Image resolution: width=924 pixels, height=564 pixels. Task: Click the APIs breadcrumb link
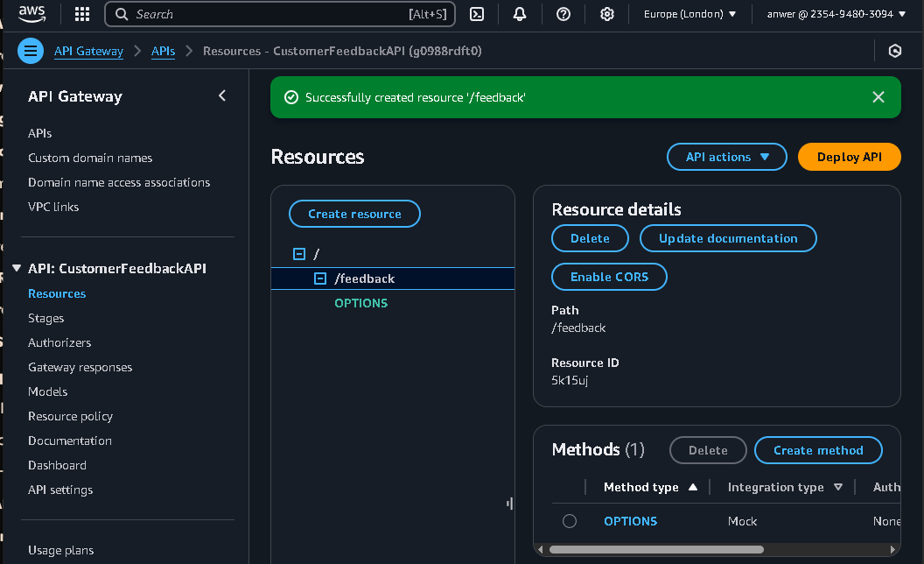coord(164,52)
